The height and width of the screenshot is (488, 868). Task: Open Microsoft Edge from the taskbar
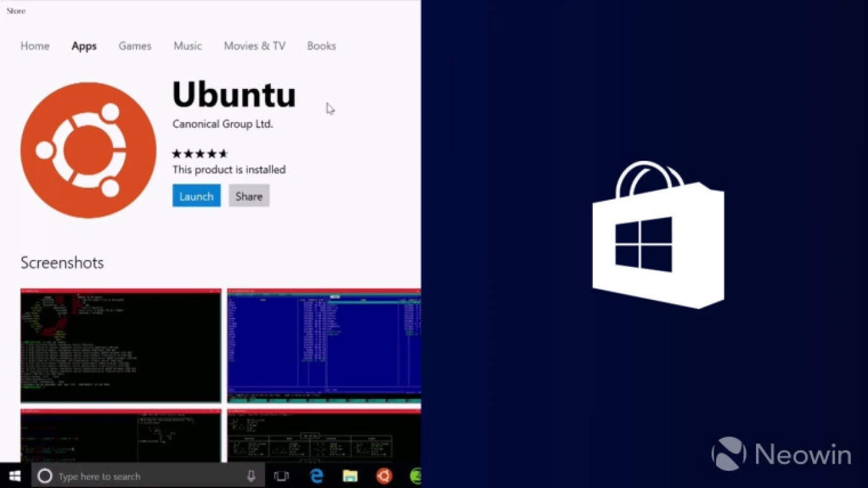coord(316,476)
